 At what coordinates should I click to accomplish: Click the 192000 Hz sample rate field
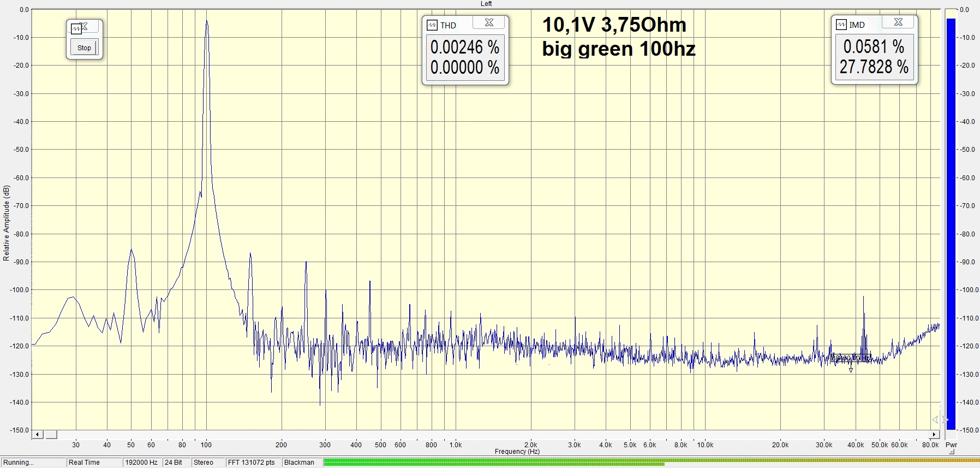(x=142, y=463)
